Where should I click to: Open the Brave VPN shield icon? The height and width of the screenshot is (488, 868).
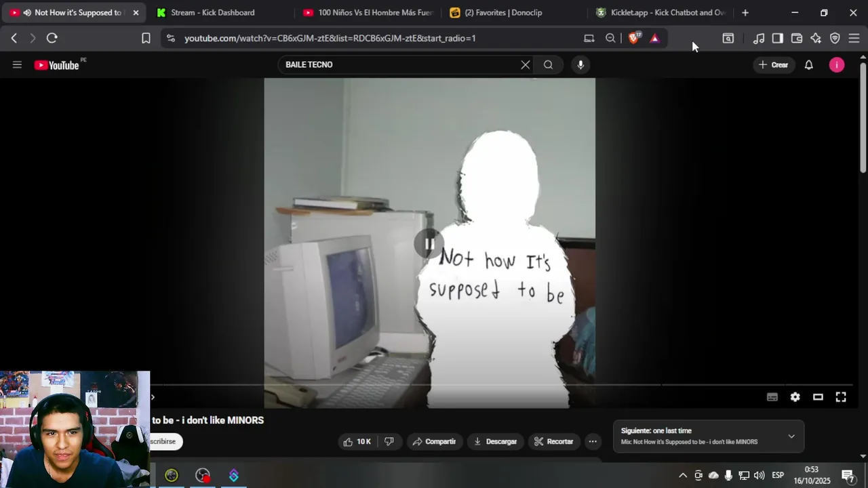pos(835,39)
